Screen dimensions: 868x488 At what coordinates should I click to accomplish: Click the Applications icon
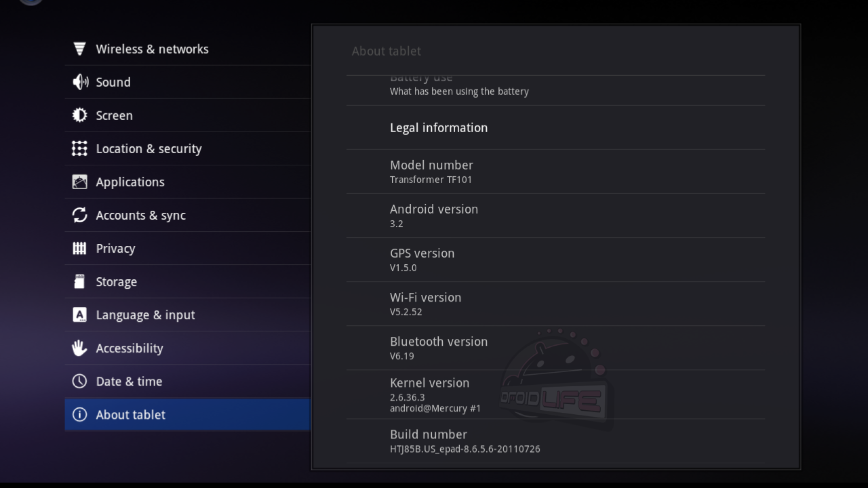pyautogui.click(x=80, y=182)
